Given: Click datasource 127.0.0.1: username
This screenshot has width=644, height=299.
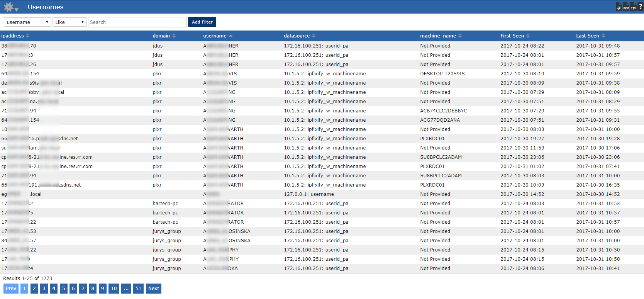Looking at the screenshot, I should tap(309, 194).
